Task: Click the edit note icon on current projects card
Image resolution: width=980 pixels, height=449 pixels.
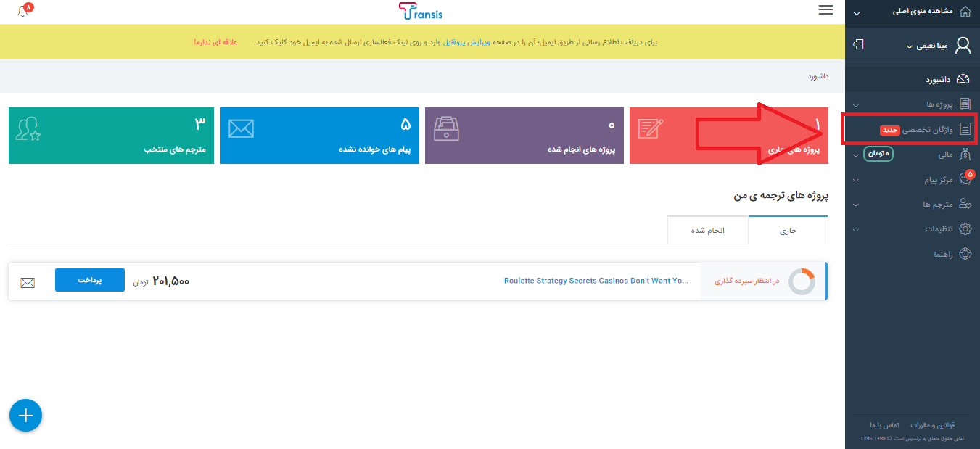Action: point(651,128)
